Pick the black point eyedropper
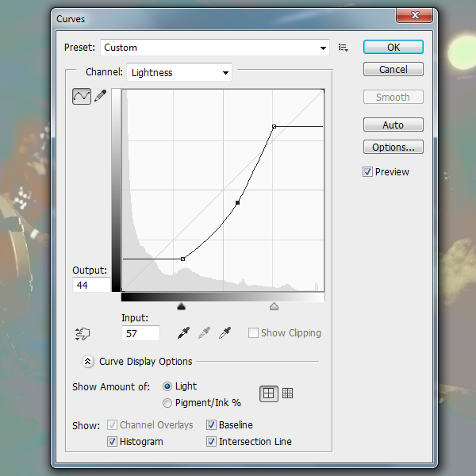 184,332
